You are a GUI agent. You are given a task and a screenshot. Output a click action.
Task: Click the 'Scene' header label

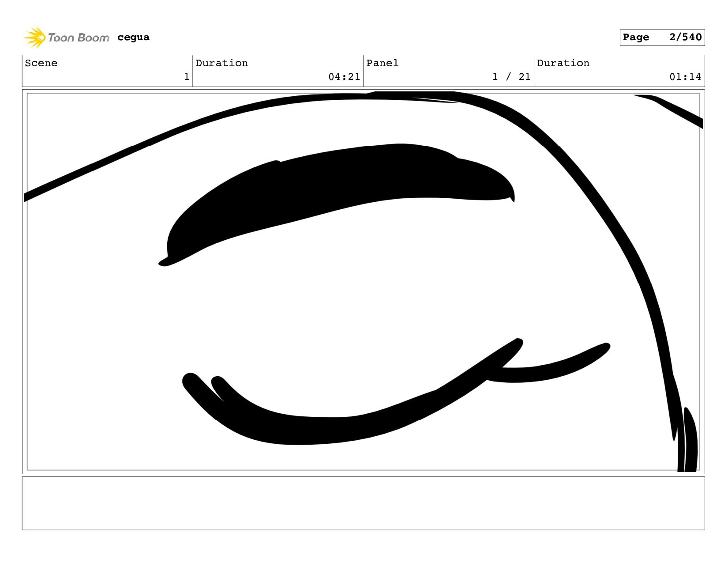coord(41,63)
